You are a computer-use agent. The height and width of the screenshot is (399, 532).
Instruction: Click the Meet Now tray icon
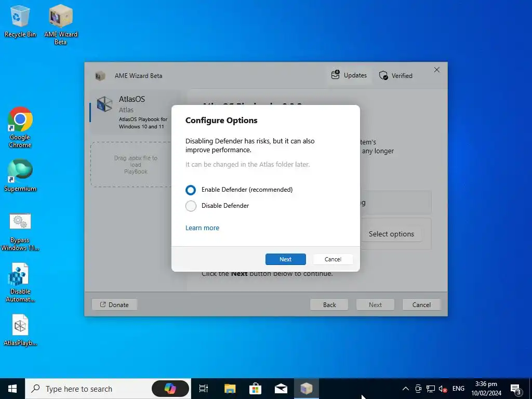418,389
